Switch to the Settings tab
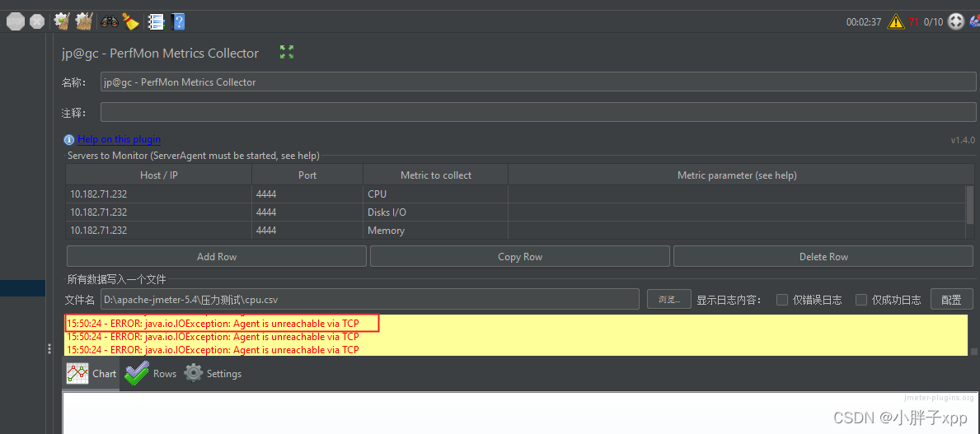This screenshot has height=434, width=980. pos(213,373)
